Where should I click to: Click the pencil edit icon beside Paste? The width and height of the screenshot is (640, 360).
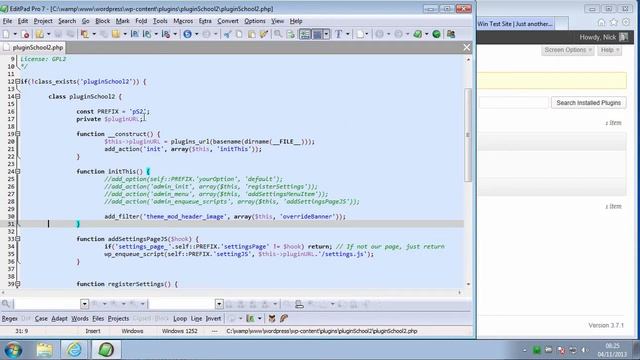pos(264,34)
